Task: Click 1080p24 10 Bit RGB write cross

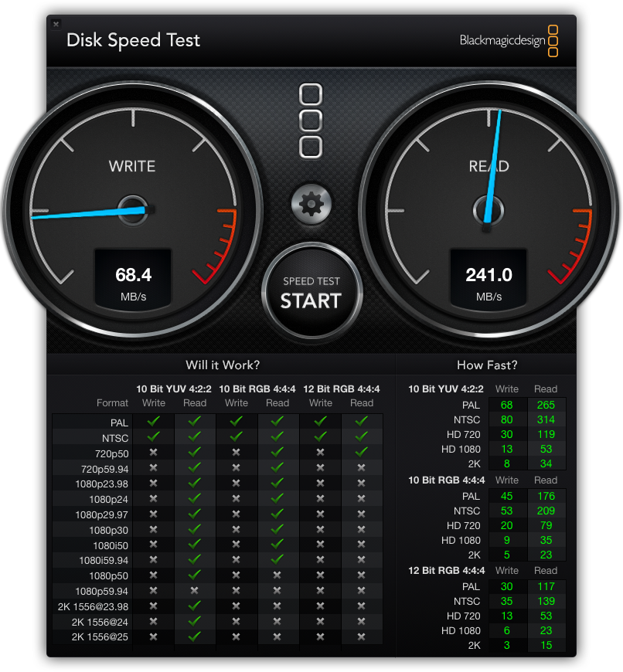Action: pyautogui.click(x=236, y=498)
